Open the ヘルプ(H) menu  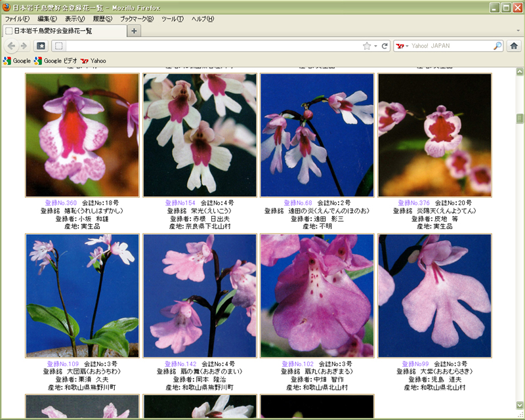click(203, 19)
